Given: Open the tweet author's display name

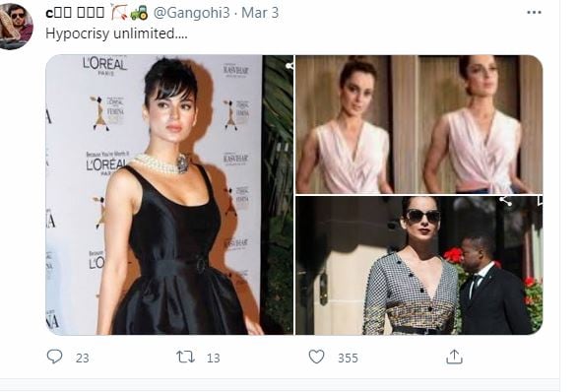Looking at the screenshot, I should pos(75,13).
